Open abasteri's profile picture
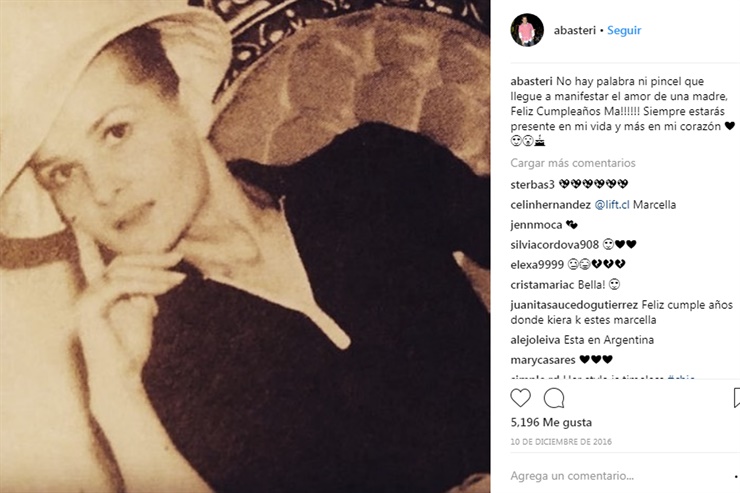 click(527, 30)
